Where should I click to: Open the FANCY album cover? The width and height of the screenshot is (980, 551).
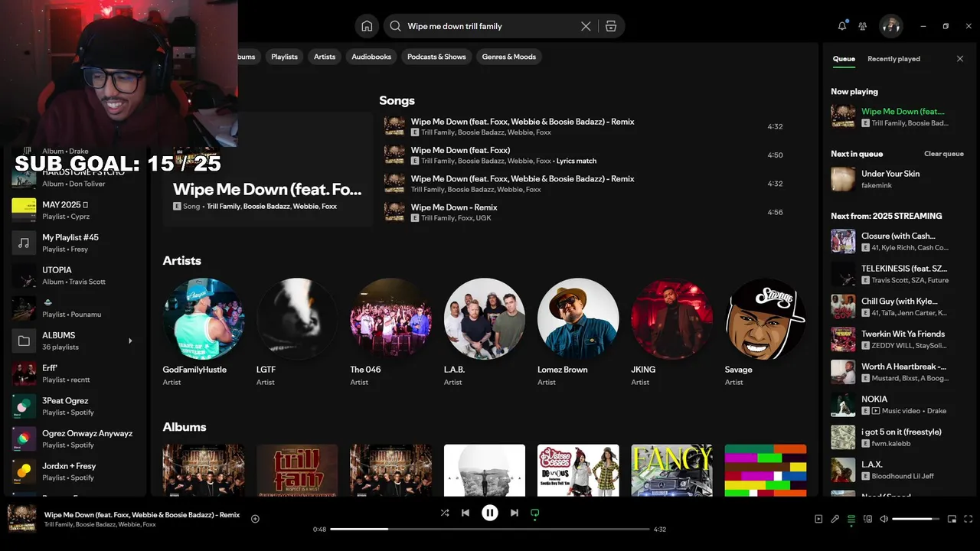coord(672,470)
